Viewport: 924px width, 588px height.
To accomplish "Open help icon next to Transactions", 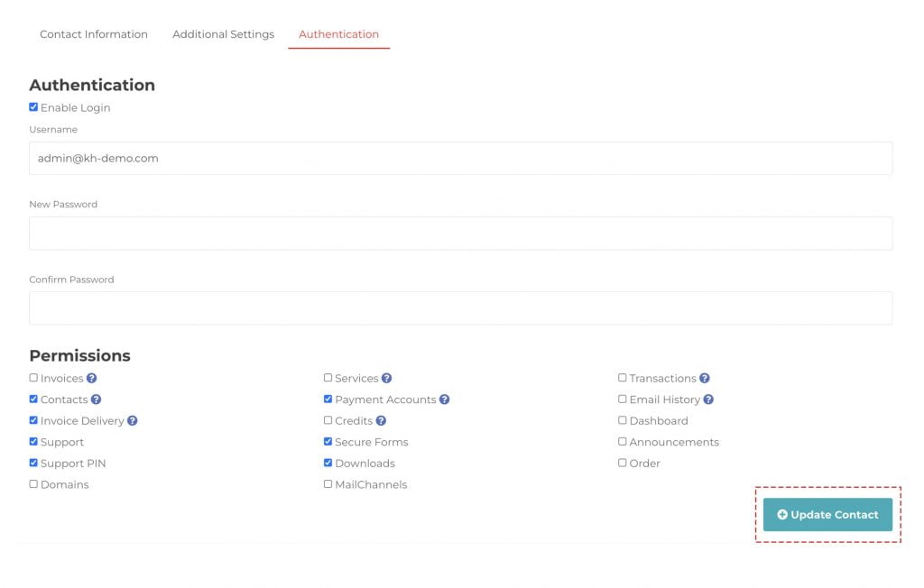I will point(705,378).
